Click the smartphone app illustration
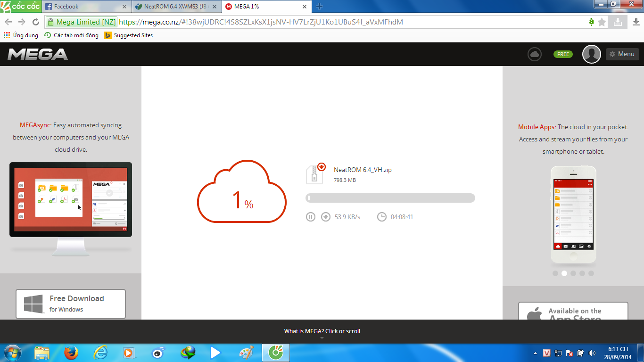Viewport: 644px width, 362px height. 573,214
